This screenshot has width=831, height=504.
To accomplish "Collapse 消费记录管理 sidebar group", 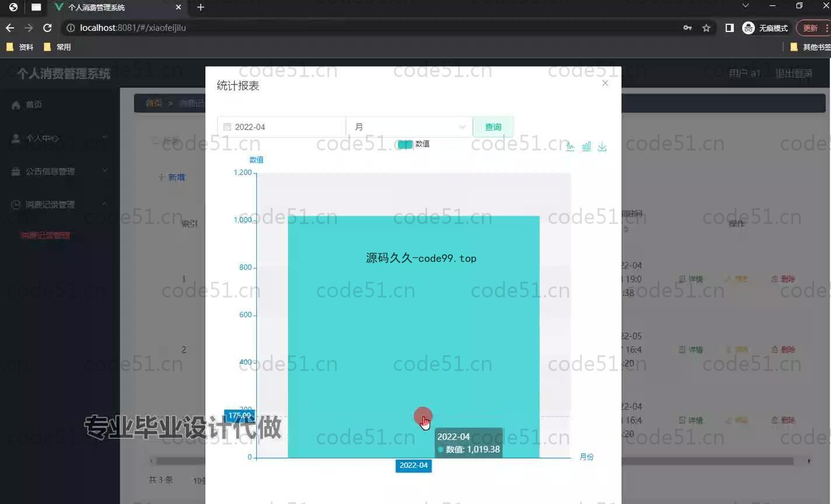I will point(58,205).
